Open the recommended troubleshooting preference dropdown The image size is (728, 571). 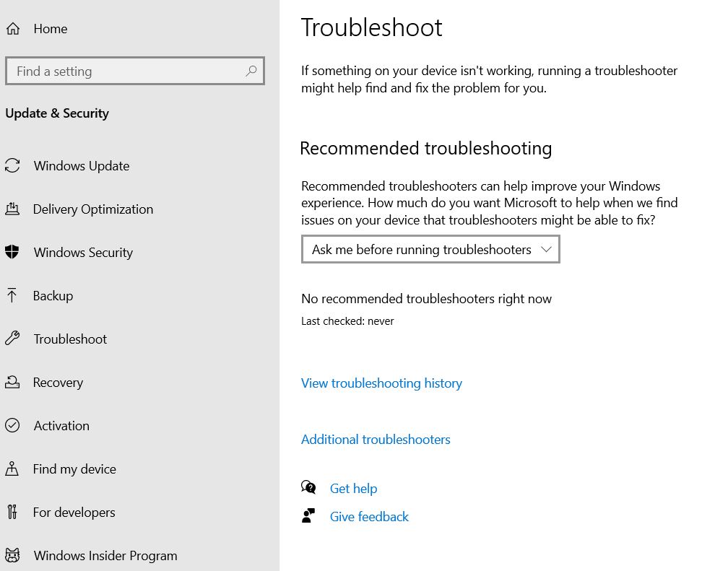click(430, 249)
